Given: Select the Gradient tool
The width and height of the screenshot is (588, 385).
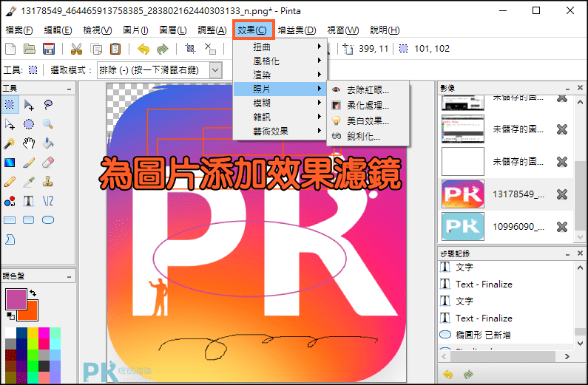Looking at the screenshot, I should (10, 163).
